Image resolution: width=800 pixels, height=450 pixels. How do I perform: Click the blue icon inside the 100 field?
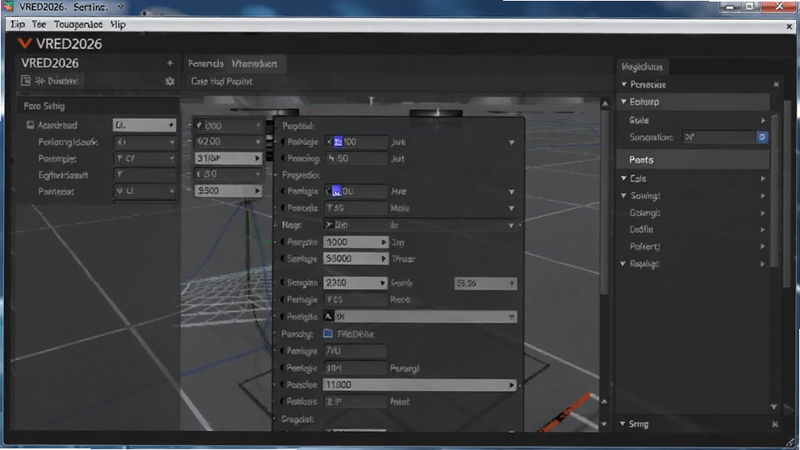tap(337, 142)
